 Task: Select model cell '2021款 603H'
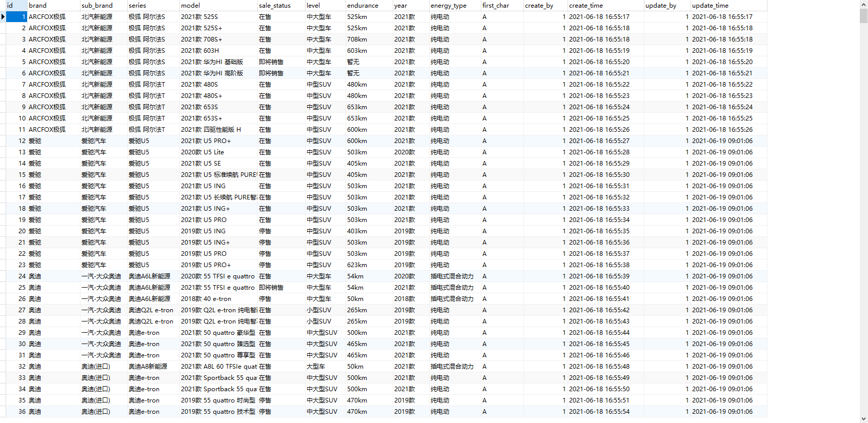click(218, 51)
